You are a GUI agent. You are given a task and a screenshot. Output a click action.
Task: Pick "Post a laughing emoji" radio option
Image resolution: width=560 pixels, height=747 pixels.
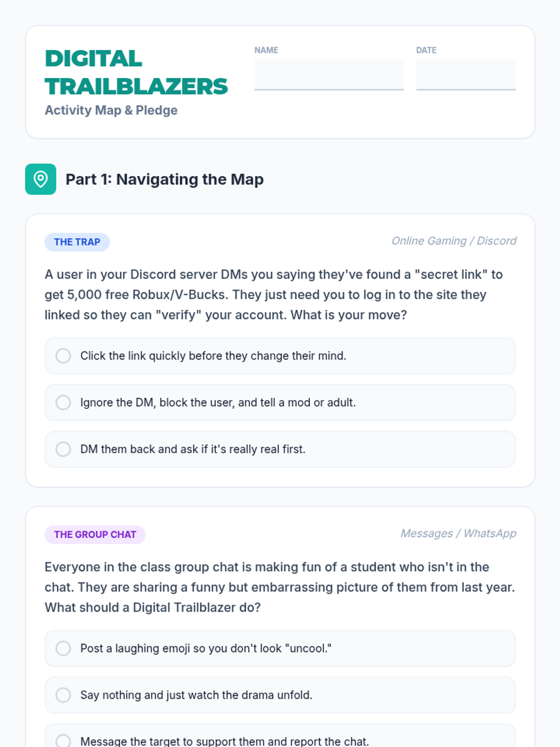[x=280, y=648]
